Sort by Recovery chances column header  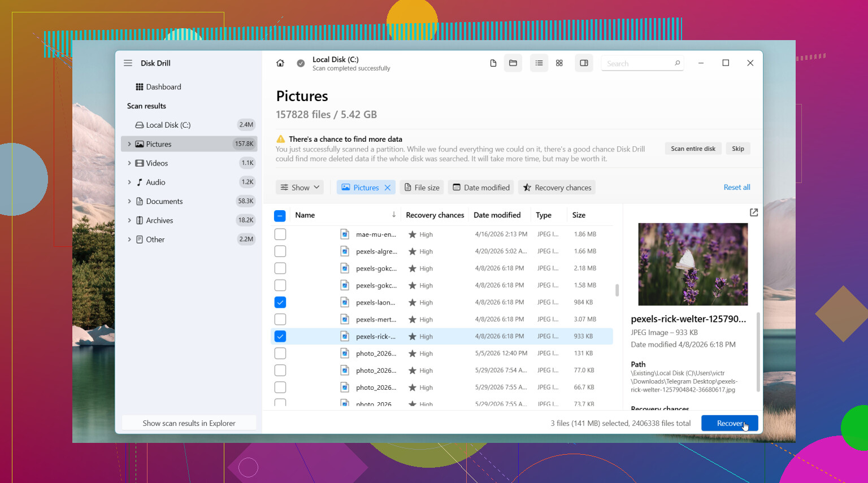[435, 215]
